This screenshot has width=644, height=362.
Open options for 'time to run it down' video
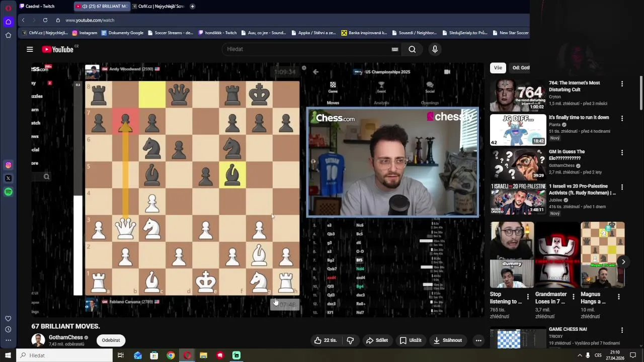pos(622,119)
